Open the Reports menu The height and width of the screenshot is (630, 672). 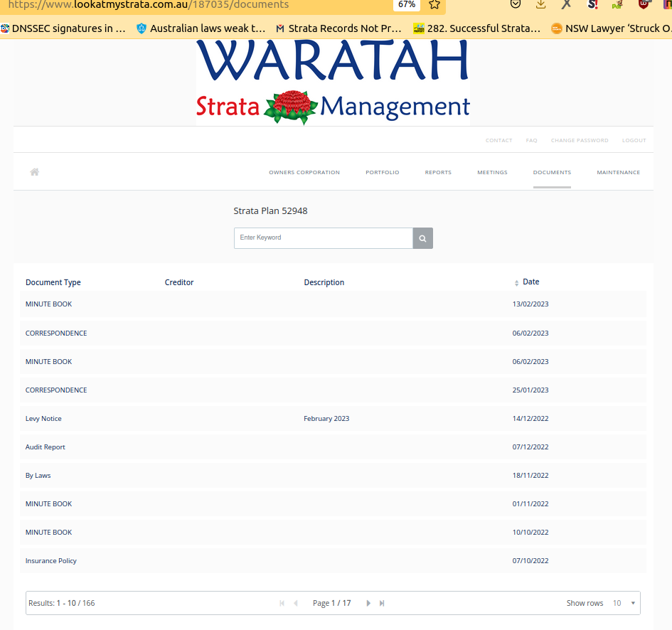(x=438, y=172)
